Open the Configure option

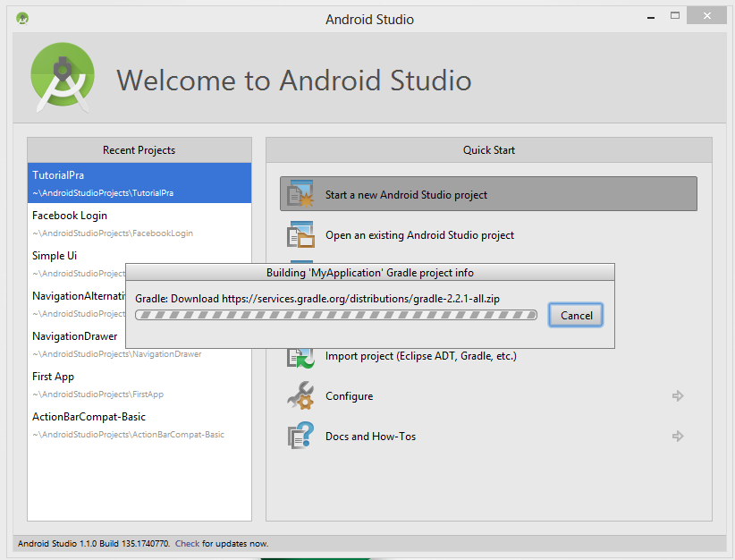[488, 395]
